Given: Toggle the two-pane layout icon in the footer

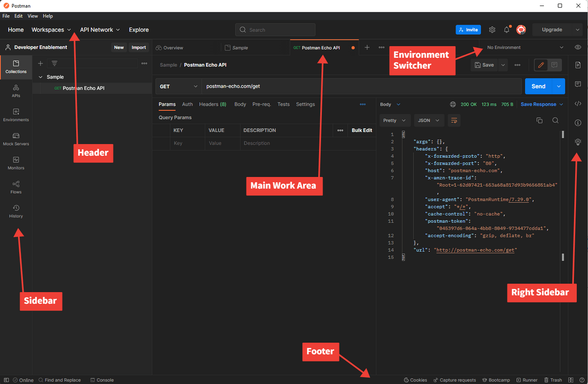Looking at the screenshot, I should click(571, 380).
